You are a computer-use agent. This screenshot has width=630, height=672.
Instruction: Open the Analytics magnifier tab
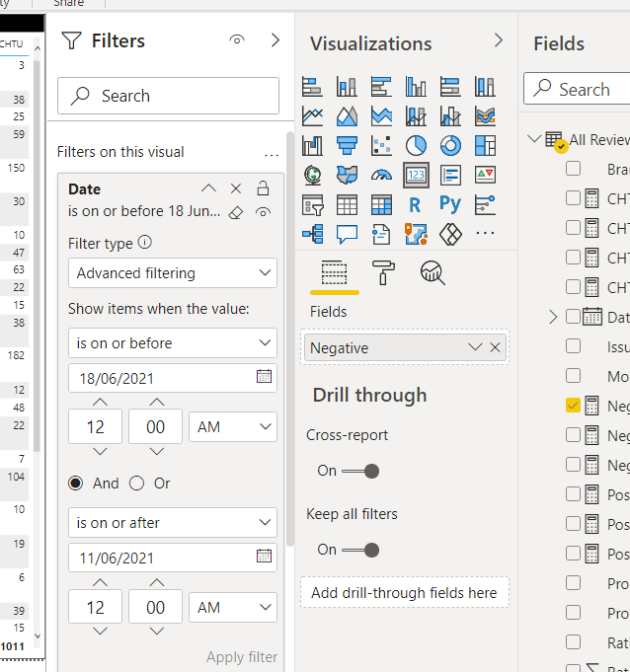tap(433, 272)
